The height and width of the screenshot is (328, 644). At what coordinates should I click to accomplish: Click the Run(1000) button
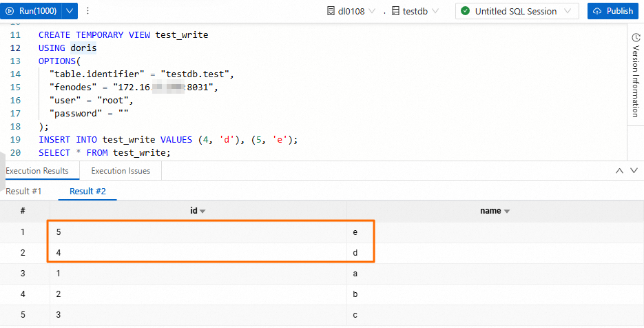point(32,11)
